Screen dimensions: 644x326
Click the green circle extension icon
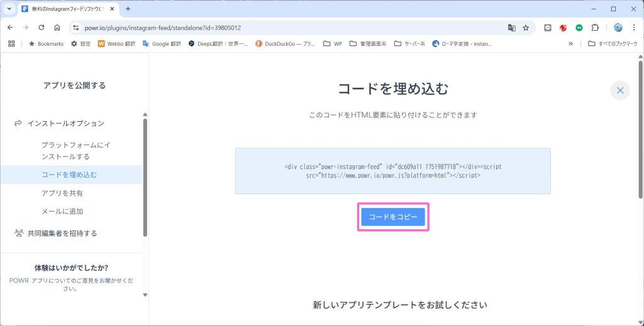(x=579, y=28)
